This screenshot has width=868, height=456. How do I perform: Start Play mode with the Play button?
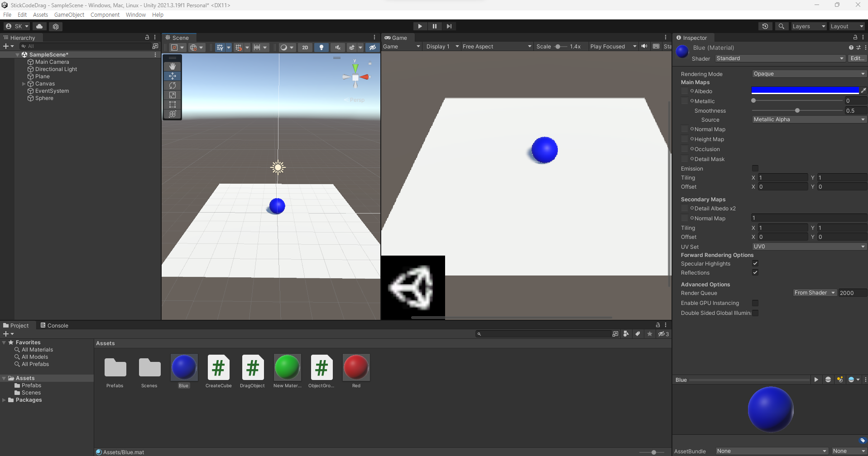[420, 26]
